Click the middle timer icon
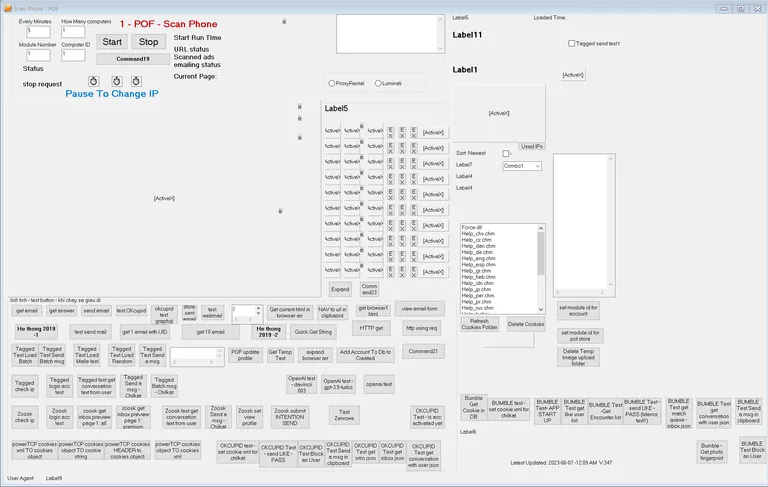This screenshot has height=487, width=768. click(116, 82)
